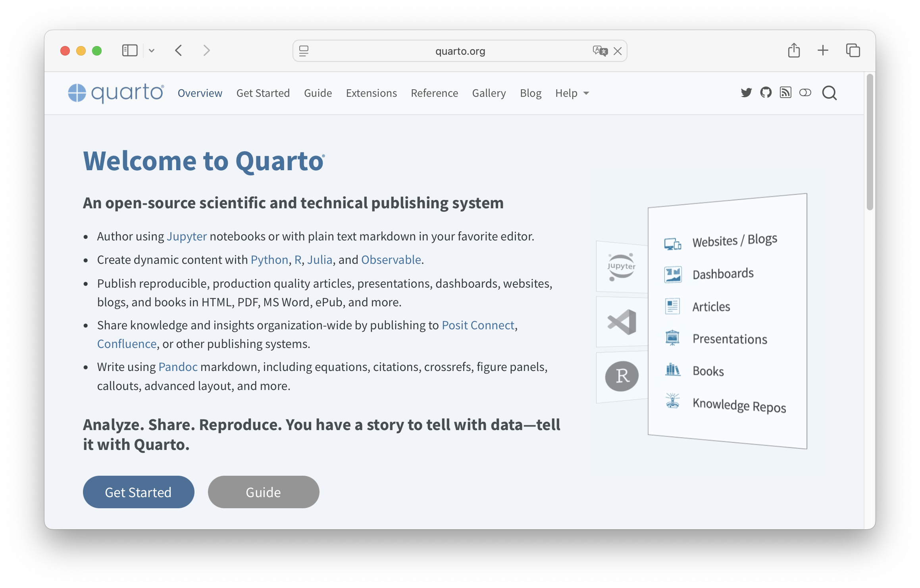
Task: Open the RSS feed icon
Action: 785,93
